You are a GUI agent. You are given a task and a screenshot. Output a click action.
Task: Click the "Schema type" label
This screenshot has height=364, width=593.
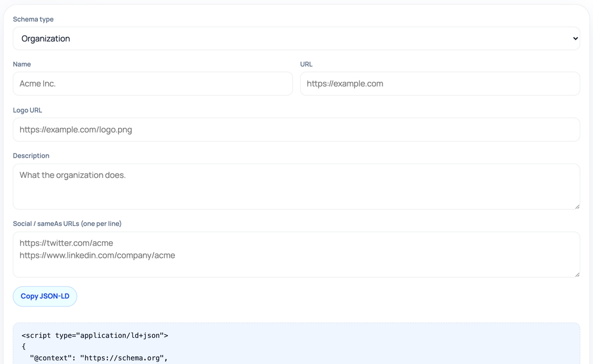[33, 20]
